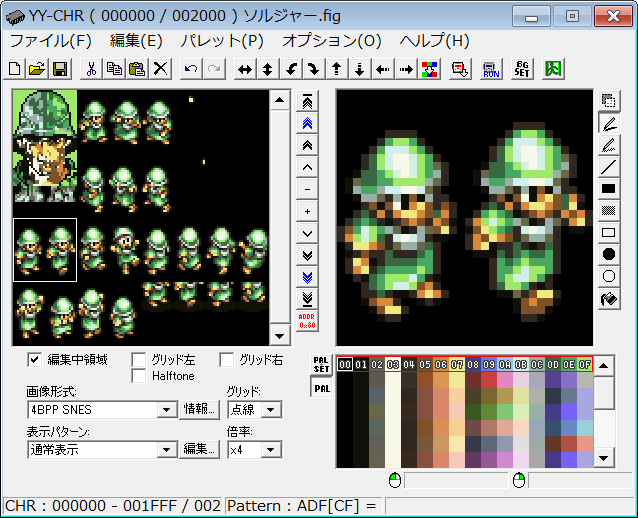This screenshot has width=638, height=518.
Task: Click the New file icon
Action: point(15,69)
